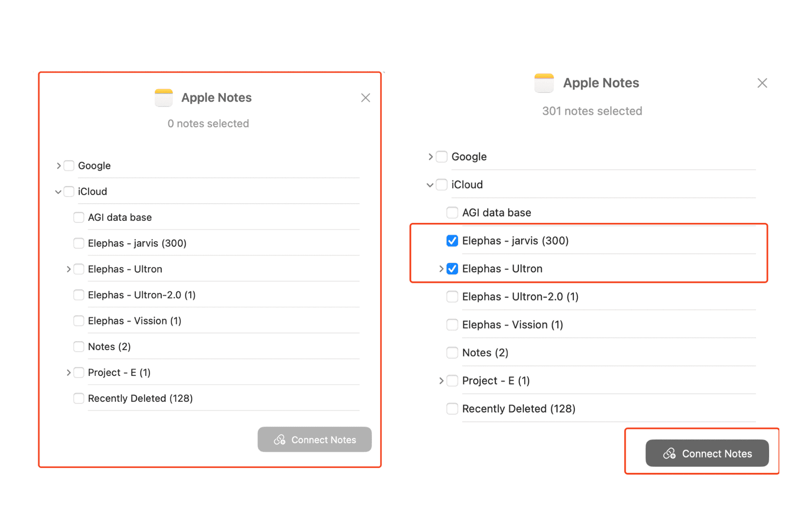This screenshot has width=812, height=527.
Task: Select the checked Elephas - Ultron checkbox icon
Action: click(452, 268)
